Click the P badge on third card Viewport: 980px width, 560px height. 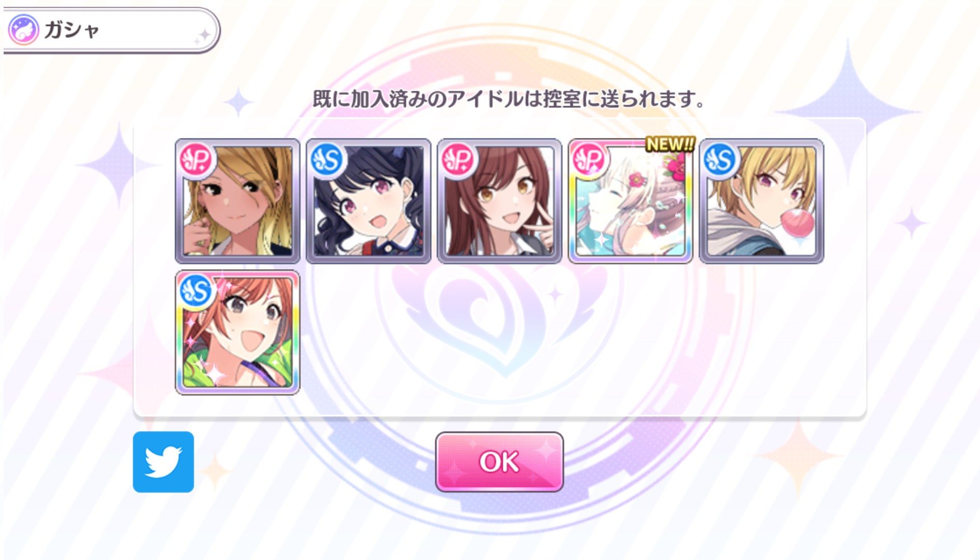[458, 160]
